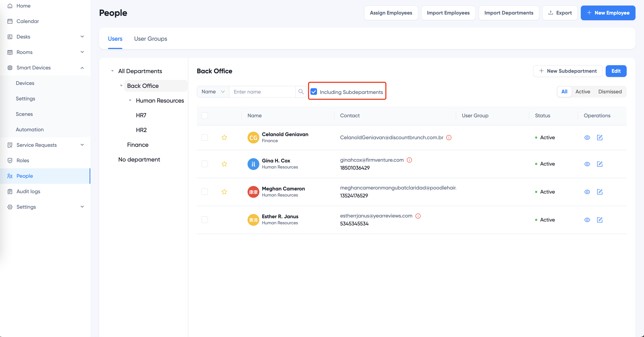This screenshot has height=337, width=644.
Task: Click the Settings gear icon in the sidebar
Action: [x=10, y=207]
